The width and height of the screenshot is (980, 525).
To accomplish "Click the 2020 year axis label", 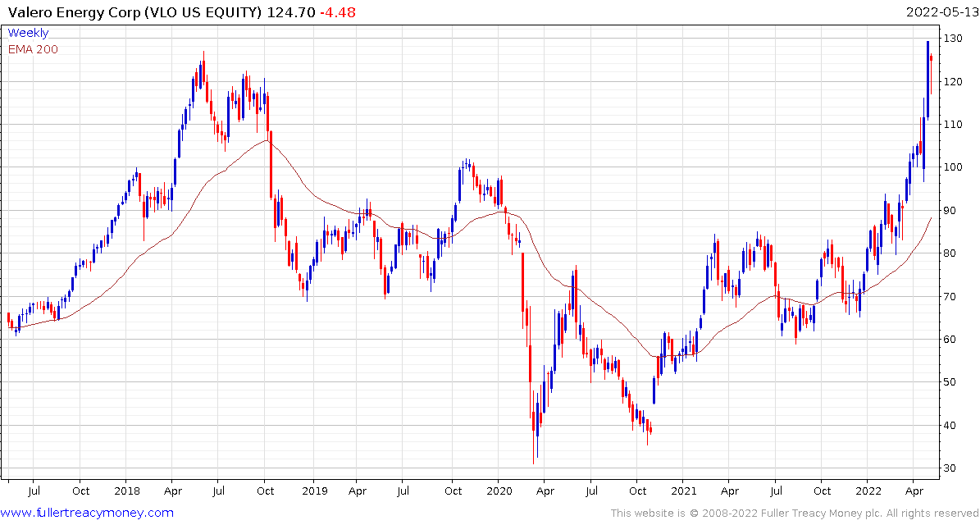I will (499, 491).
